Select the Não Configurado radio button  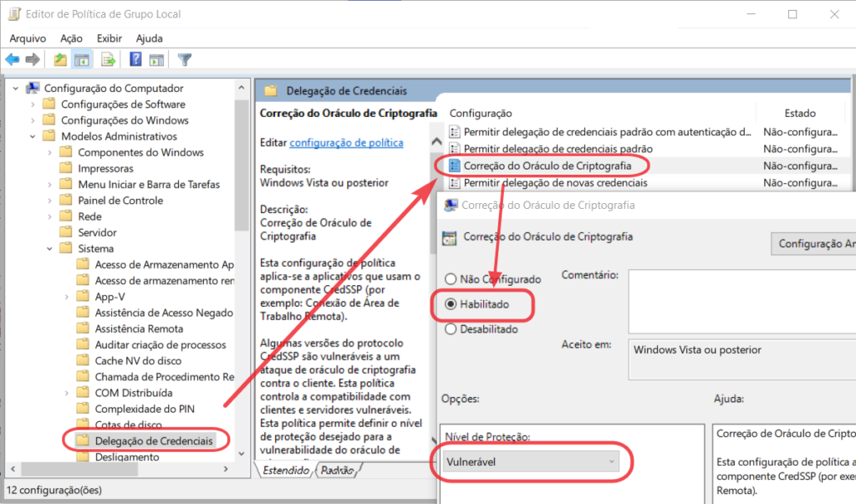(451, 279)
